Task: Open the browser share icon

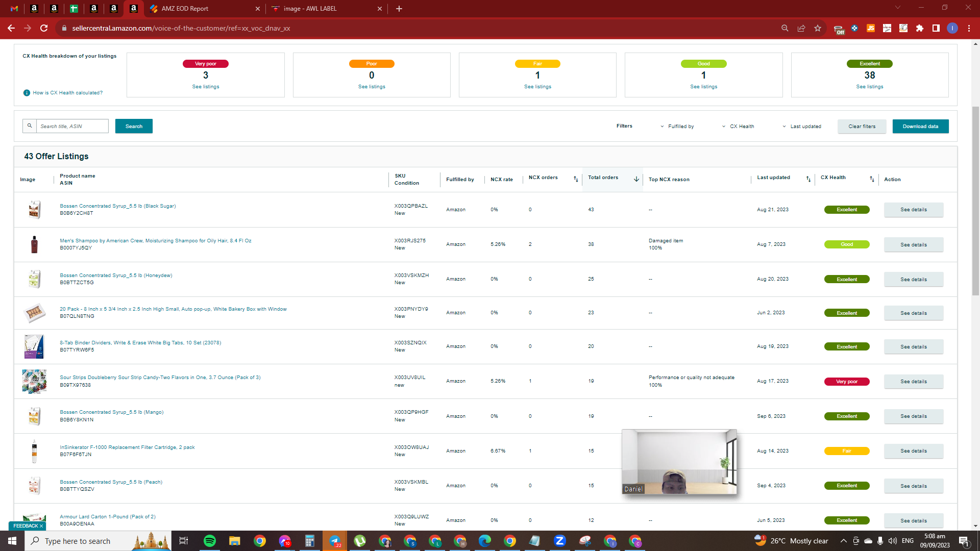Action: tap(801, 28)
